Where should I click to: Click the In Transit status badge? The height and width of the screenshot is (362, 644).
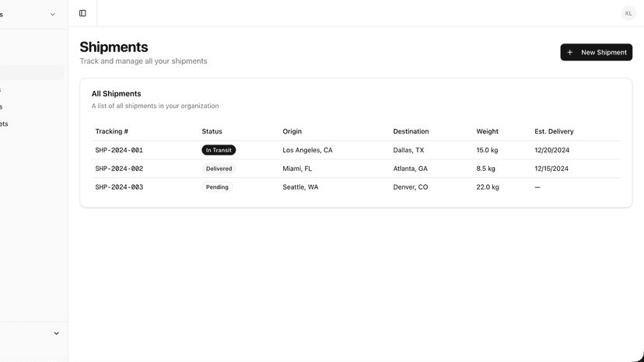[219, 150]
